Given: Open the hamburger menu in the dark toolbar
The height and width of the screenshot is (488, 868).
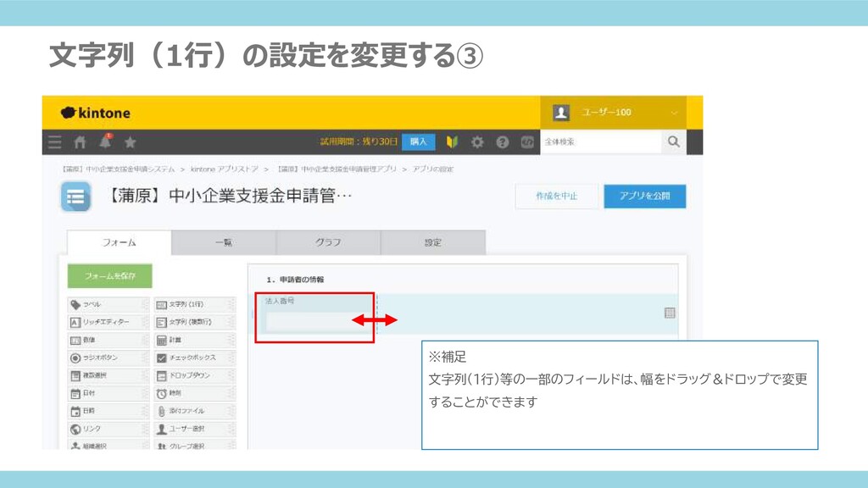Looking at the screenshot, I should coord(55,142).
